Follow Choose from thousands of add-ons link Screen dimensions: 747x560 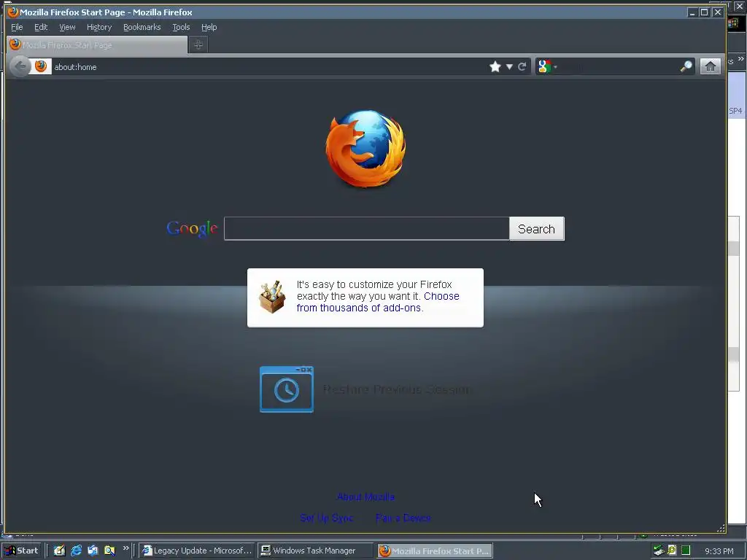tap(378, 302)
